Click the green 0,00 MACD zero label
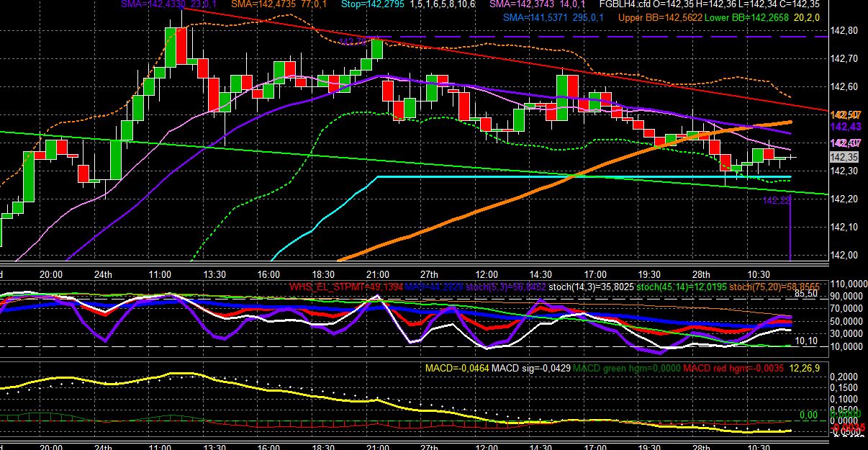The image size is (868, 450). [x=809, y=415]
